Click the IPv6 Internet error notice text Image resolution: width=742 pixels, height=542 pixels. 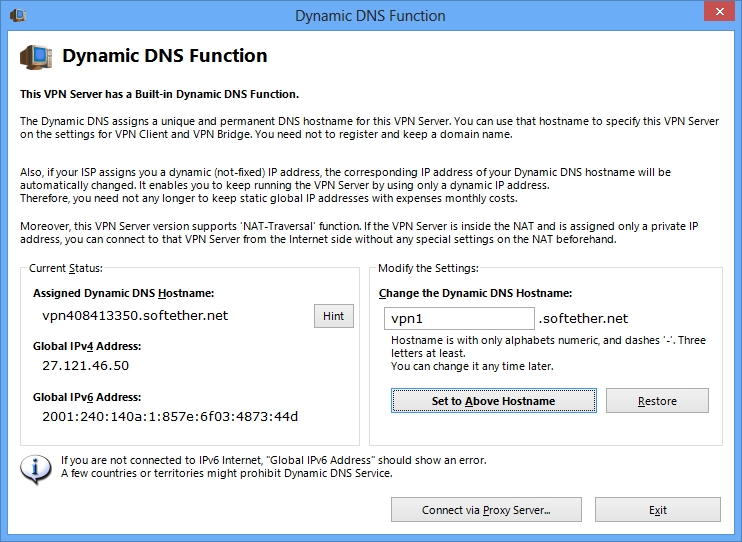[274, 460]
